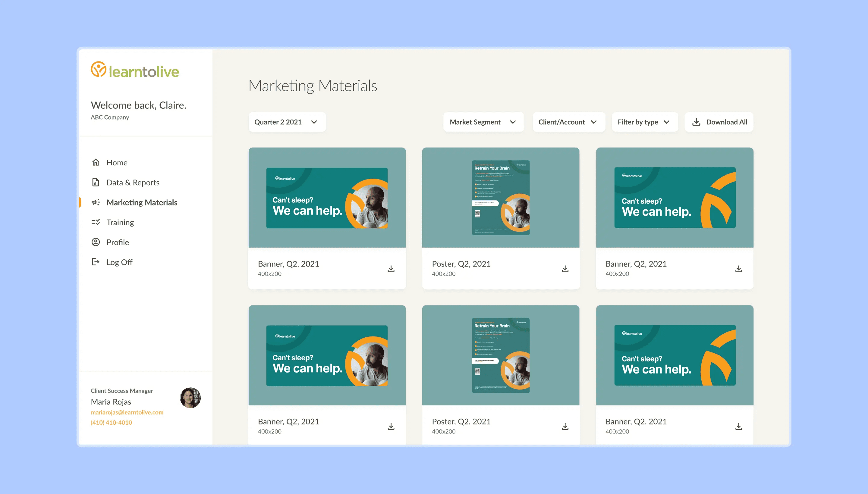Open the top-right banner thumbnail without photo

[x=675, y=198]
